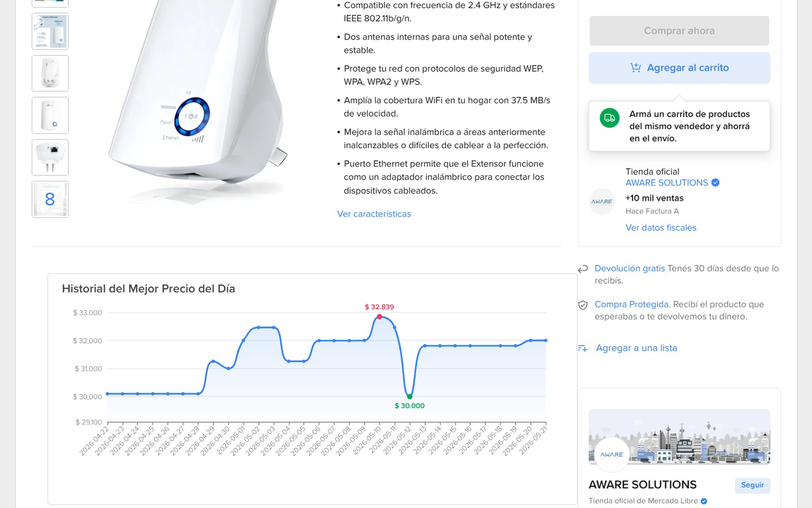Click the Hace Factura A text

[x=652, y=211]
